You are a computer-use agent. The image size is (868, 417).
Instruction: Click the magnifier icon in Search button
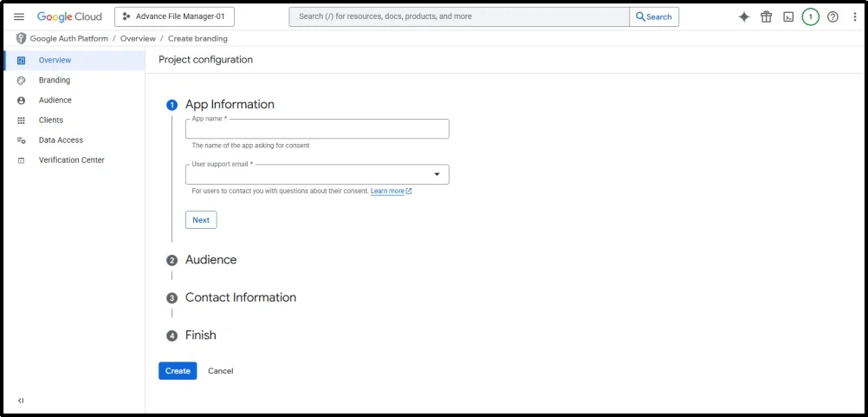[x=640, y=16]
